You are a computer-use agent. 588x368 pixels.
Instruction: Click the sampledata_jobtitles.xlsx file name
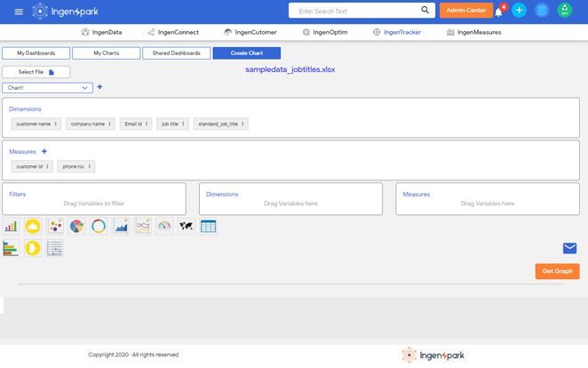click(x=290, y=69)
